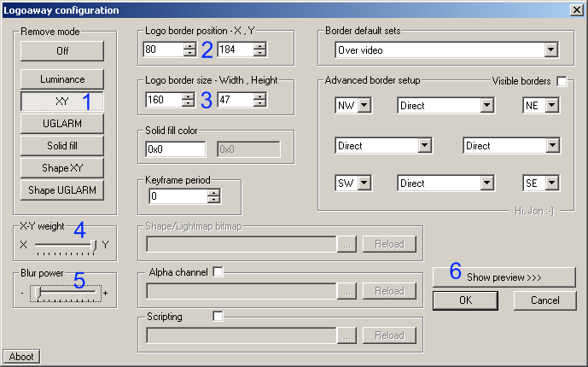The height and width of the screenshot is (367, 588).
Task: Click the logo X position field
Action: pyautogui.click(x=164, y=50)
